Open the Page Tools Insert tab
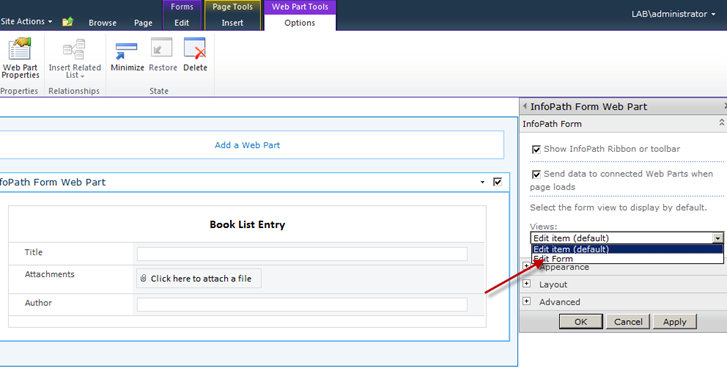 tap(232, 23)
